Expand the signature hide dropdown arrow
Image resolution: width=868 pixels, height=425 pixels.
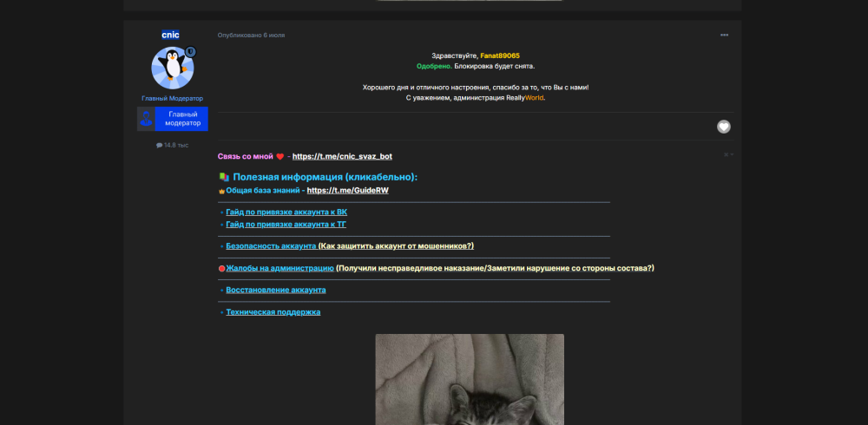coord(732,154)
